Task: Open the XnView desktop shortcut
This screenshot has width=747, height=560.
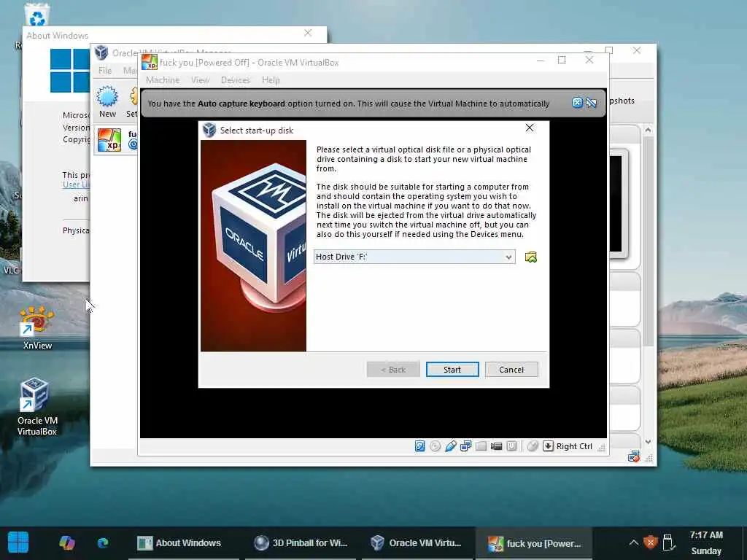Action: pos(36,329)
